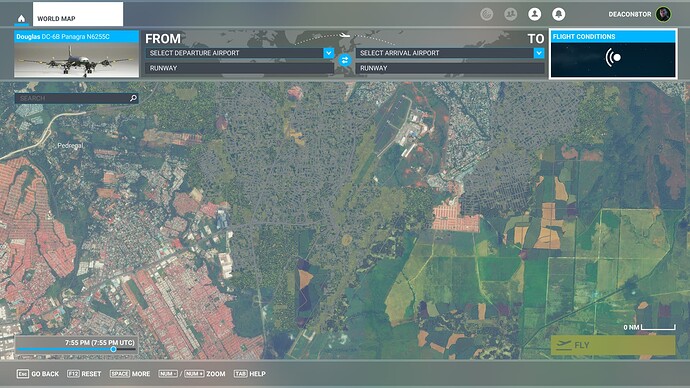
Task: Swap departure and arrival airports
Action: (x=345, y=60)
